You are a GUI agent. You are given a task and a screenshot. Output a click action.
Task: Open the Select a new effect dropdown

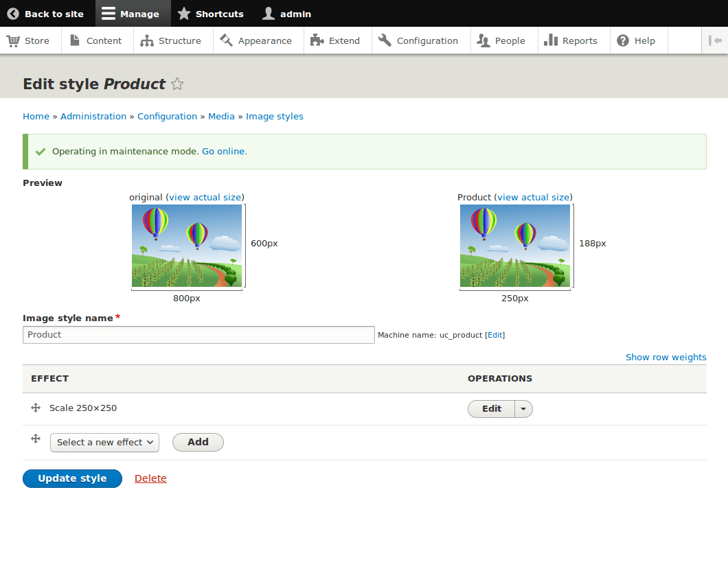[104, 442]
